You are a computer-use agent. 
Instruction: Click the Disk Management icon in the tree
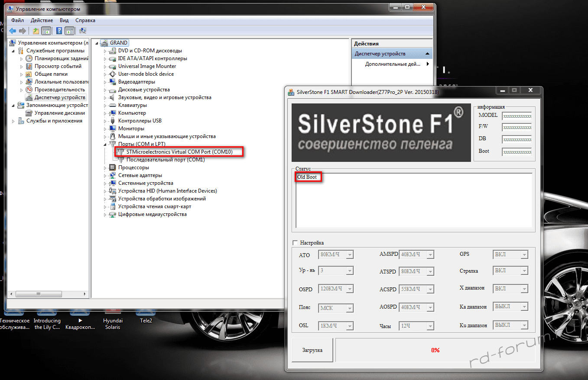pyautogui.click(x=29, y=113)
